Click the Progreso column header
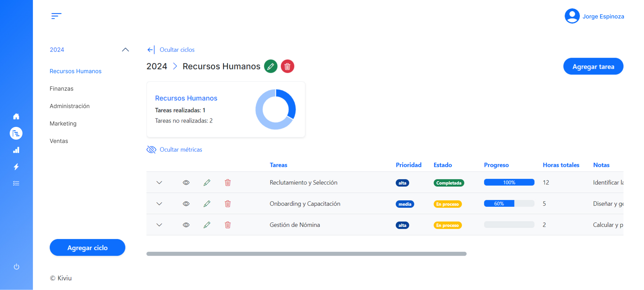The image size is (644, 290). pos(496,165)
